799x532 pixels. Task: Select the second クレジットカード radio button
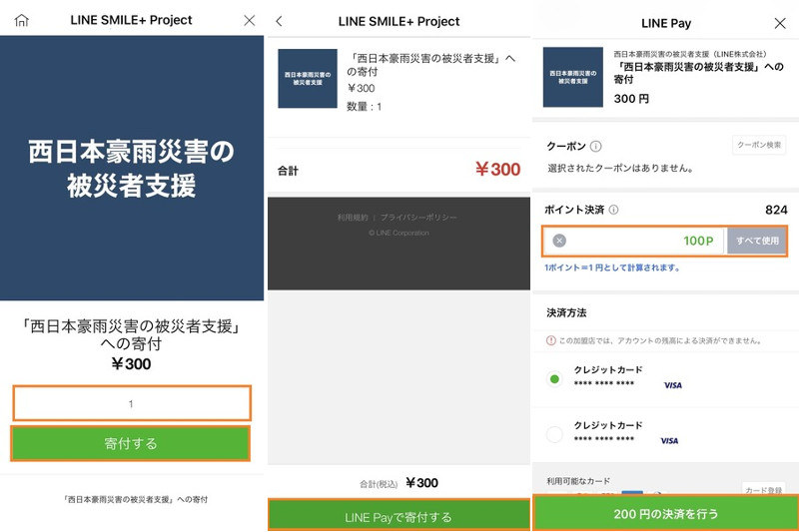554,434
